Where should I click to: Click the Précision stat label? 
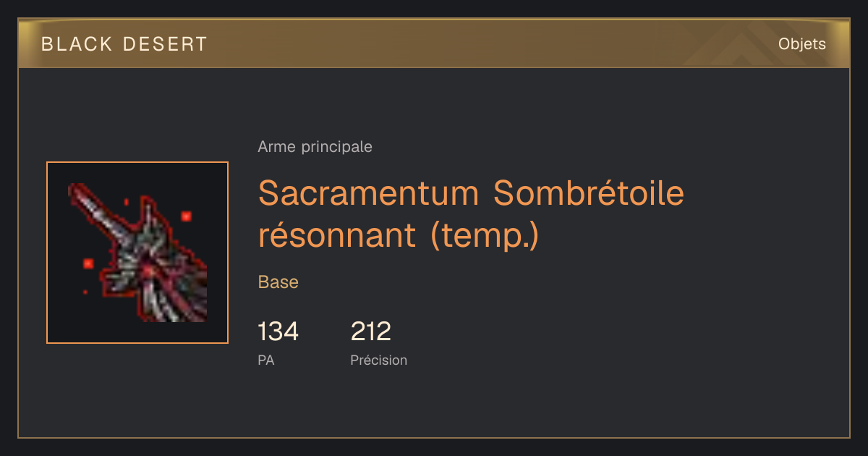(x=379, y=360)
